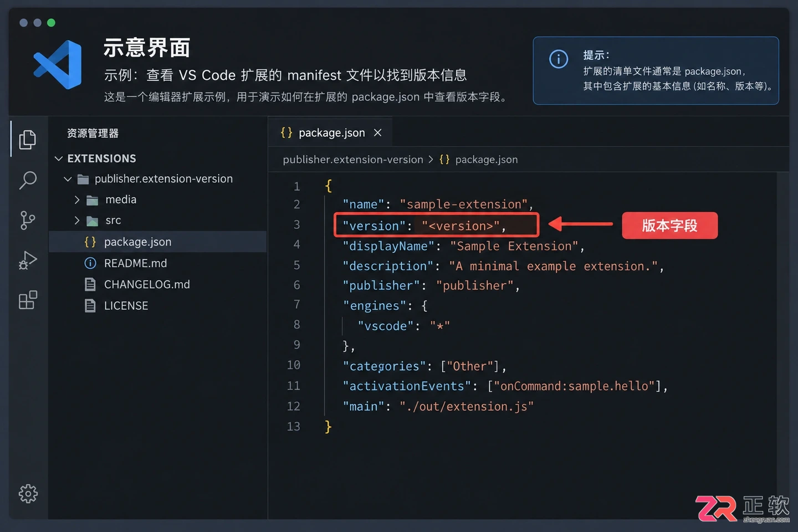Click the "<version>" value on line 3
The width and height of the screenshot is (798, 532).
coord(461,226)
